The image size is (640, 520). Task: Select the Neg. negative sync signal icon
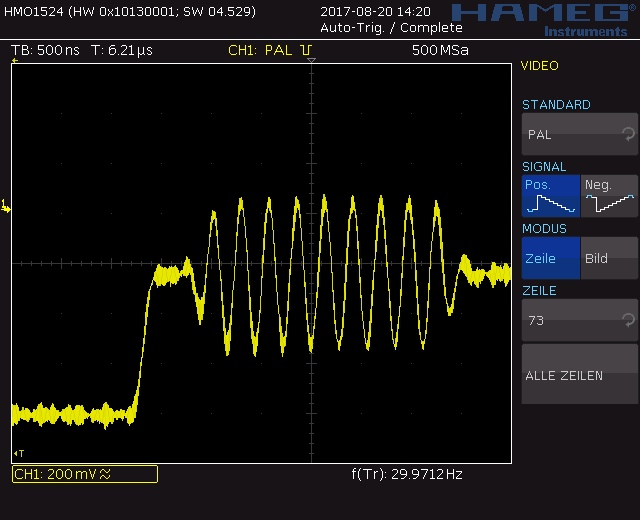[610, 196]
